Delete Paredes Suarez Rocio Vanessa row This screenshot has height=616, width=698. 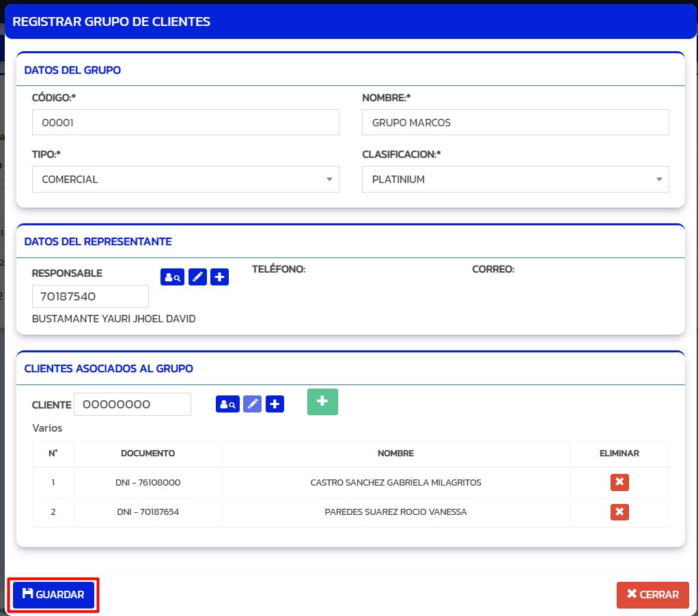pos(619,512)
